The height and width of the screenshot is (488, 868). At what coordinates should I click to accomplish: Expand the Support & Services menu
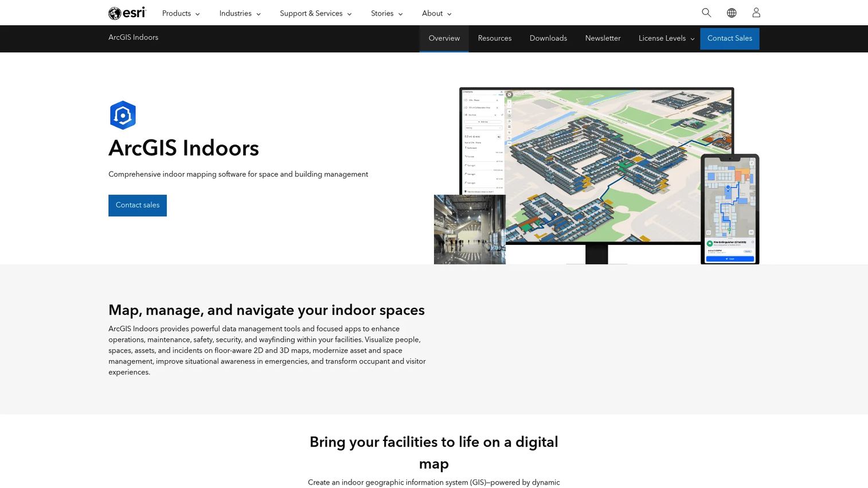click(x=316, y=13)
